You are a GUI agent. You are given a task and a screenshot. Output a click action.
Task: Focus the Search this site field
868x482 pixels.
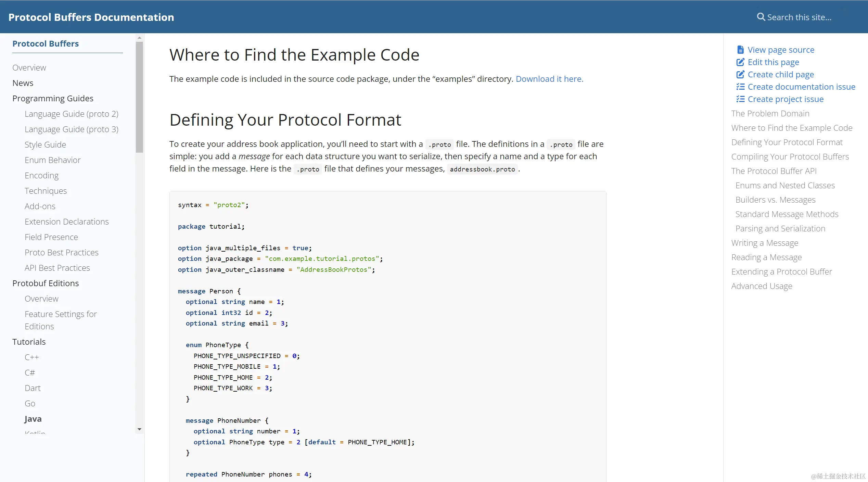coord(799,17)
